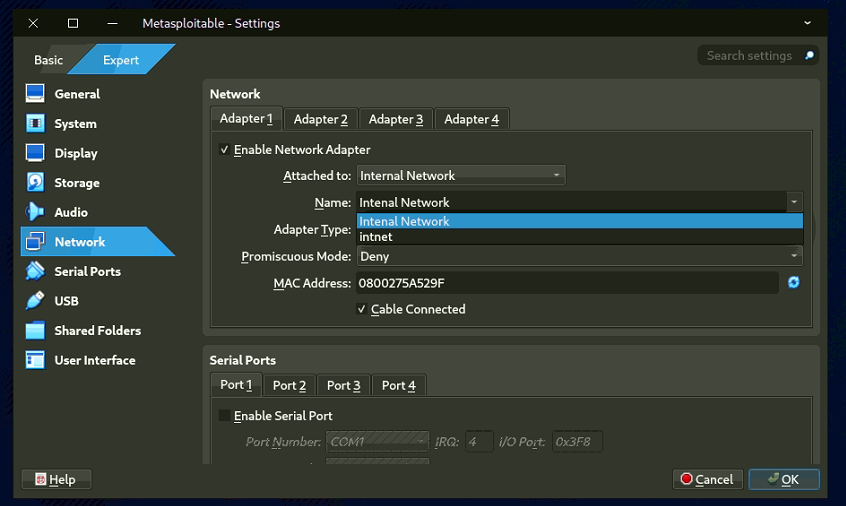Open the Audio speaker icon
This screenshot has width=846, height=506.
(x=35, y=212)
